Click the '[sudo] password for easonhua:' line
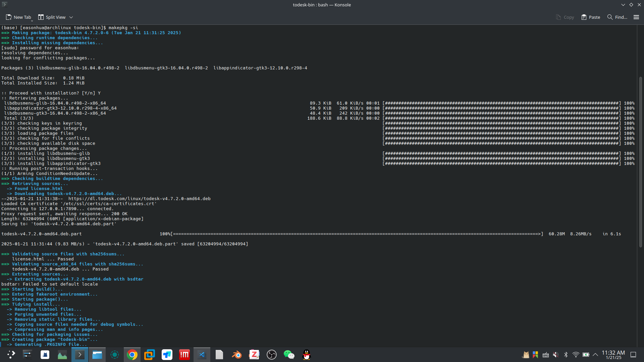644x362 pixels. coord(40,48)
